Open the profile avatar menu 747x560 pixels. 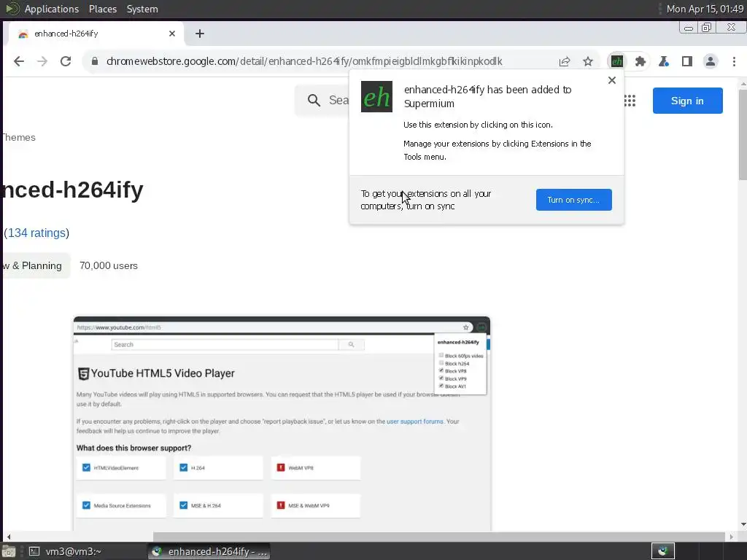coord(711,61)
